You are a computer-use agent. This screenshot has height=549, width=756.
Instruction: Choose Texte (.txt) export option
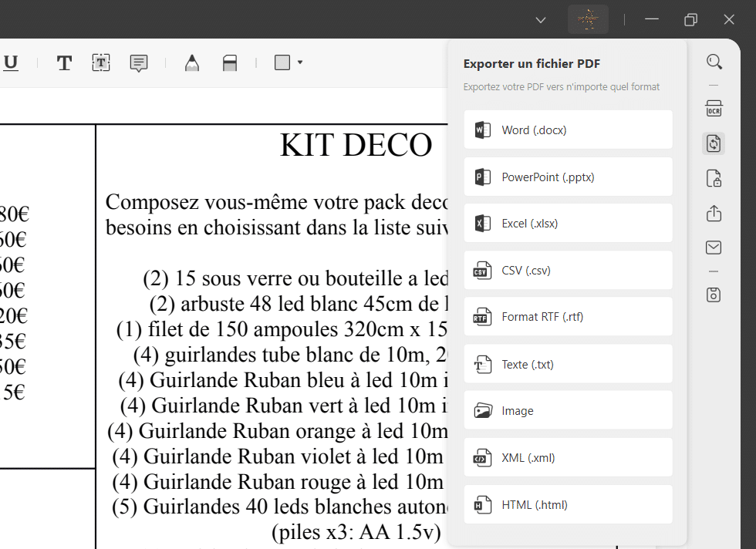pyautogui.click(x=568, y=364)
